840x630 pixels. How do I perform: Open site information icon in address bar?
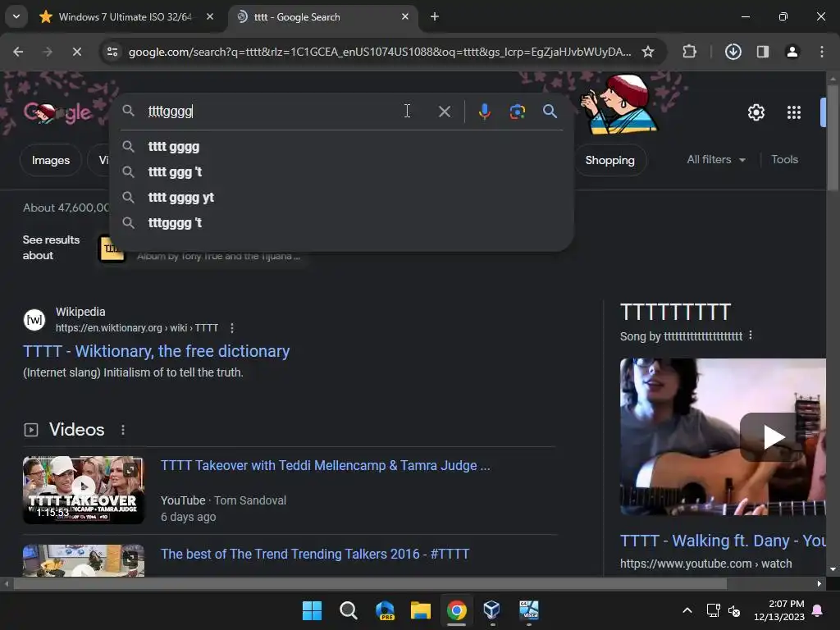pyautogui.click(x=112, y=52)
